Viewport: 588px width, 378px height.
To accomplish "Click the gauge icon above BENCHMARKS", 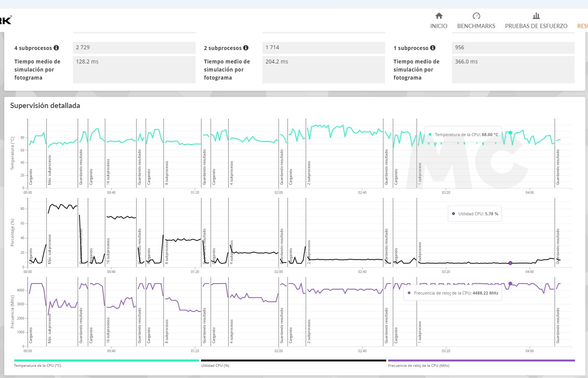I will point(476,16).
